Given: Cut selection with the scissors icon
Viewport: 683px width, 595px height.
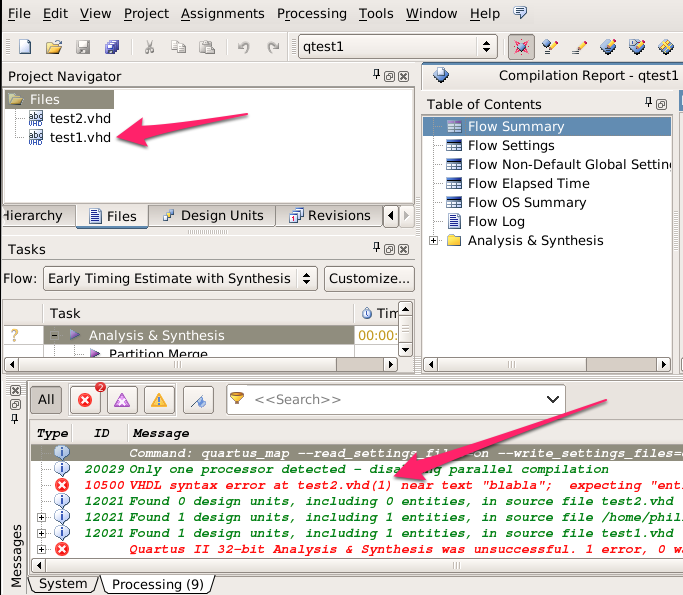Looking at the screenshot, I should tap(149, 47).
